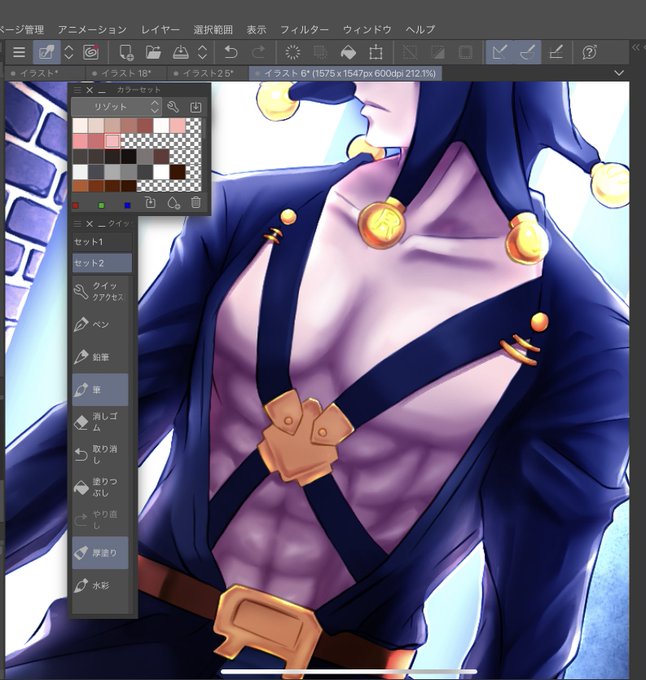Open クイックアクセス settings wrench item
Viewport: 646px width, 680px height.
[x=101, y=291]
